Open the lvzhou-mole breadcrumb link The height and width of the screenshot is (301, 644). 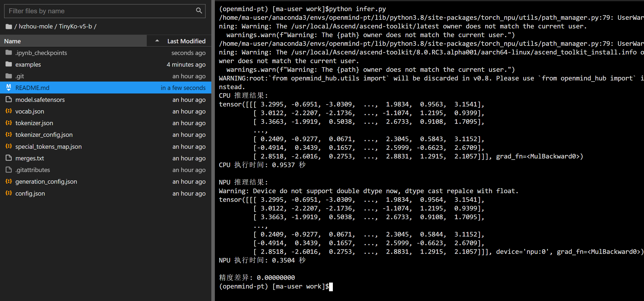pyautogui.click(x=36, y=26)
